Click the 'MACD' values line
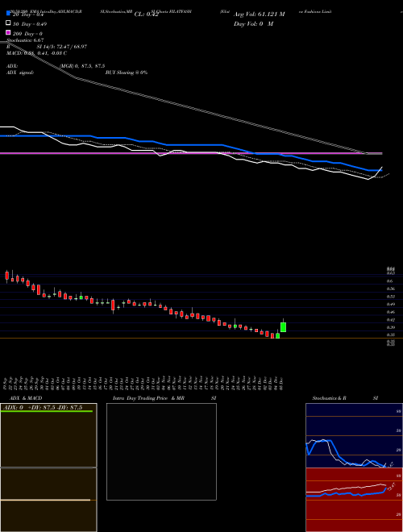Screen dimensions: 403x532 [x=36, y=53]
